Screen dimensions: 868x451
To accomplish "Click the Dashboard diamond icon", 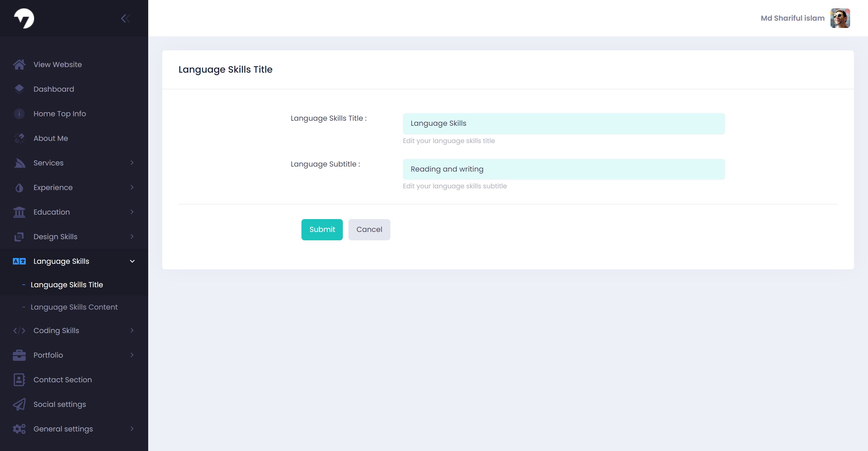I will coord(19,89).
